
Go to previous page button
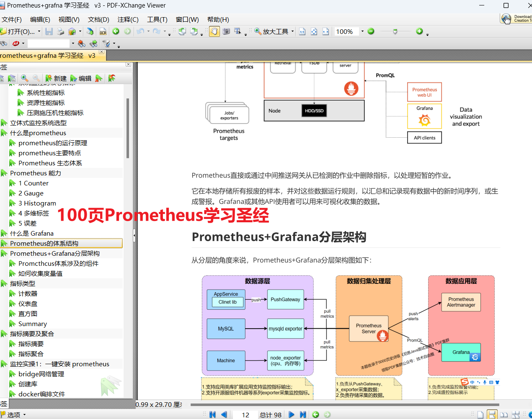[x=224, y=414]
